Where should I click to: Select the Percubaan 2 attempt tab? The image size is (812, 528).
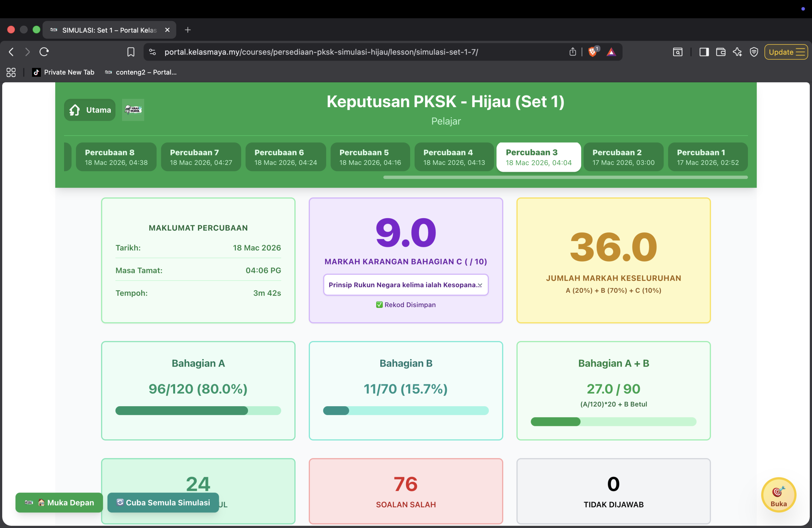[623, 157]
